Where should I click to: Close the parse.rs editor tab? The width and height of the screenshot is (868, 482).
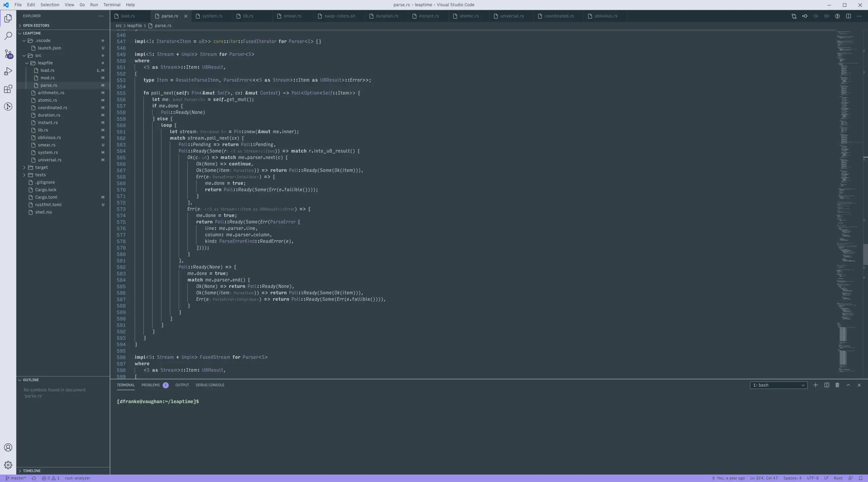pyautogui.click(x=185, y=16)
